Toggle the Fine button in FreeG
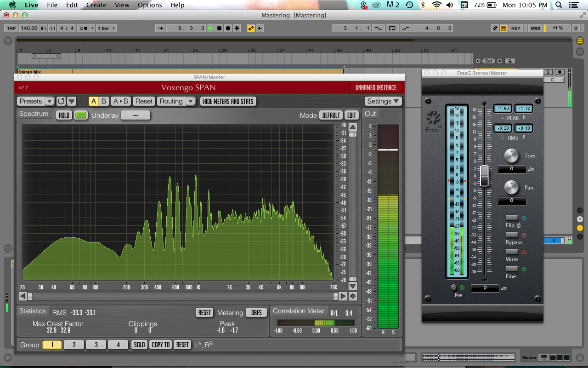The image size is (588, 368). click(512, 269)
